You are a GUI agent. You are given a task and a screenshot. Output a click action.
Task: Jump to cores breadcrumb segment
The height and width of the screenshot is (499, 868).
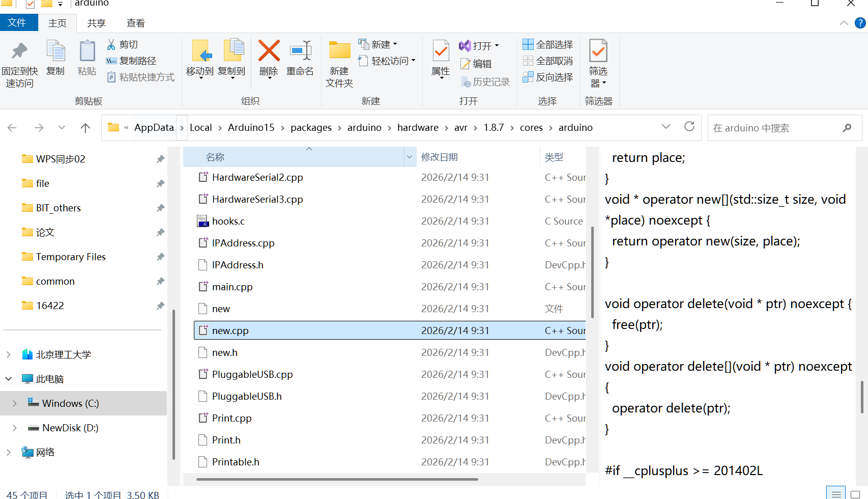coord(531,128)
